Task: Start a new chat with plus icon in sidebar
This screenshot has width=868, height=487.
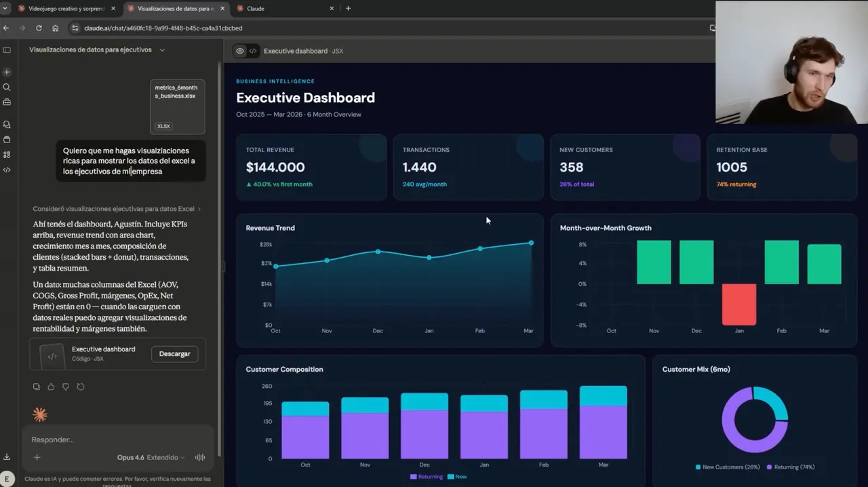Action: 7,72
